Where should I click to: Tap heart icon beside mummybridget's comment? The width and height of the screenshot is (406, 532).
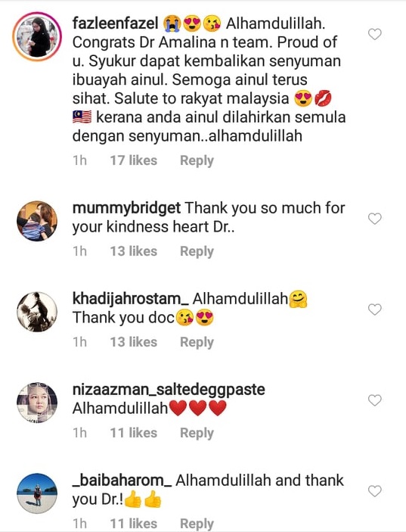375,219
